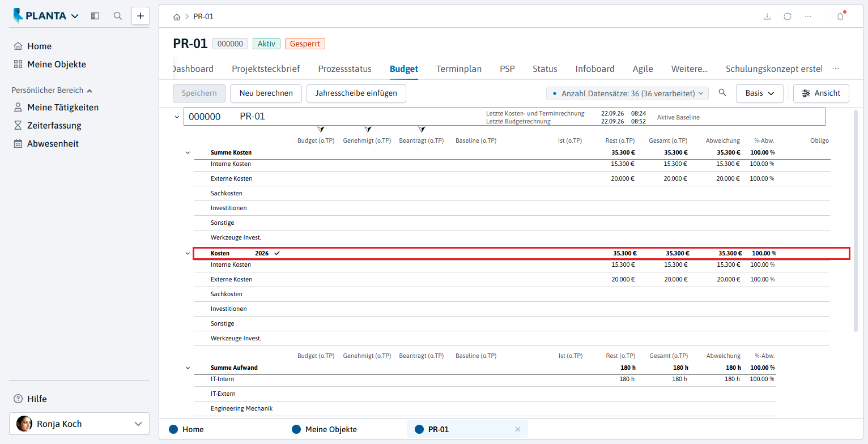Click marker icon above Budget (o.TP) column
Viewport: 868px width, 444px height.
(x=321, y=130)
